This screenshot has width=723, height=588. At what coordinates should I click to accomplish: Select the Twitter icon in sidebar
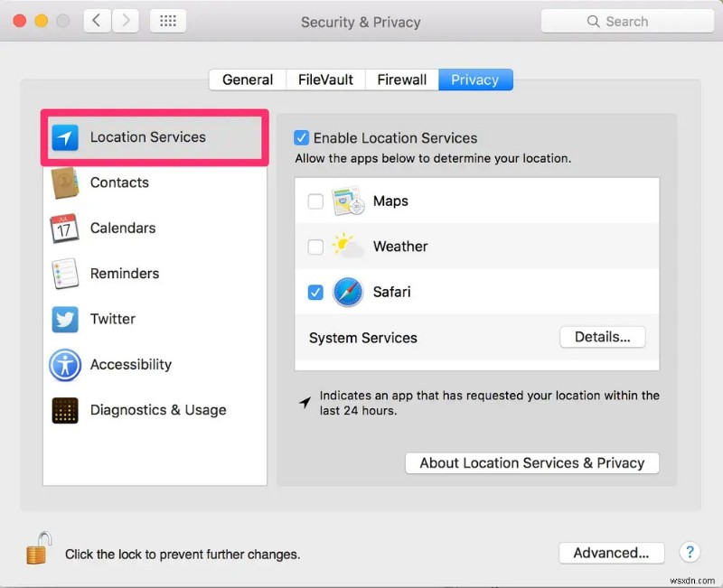(x=65, y=319)
